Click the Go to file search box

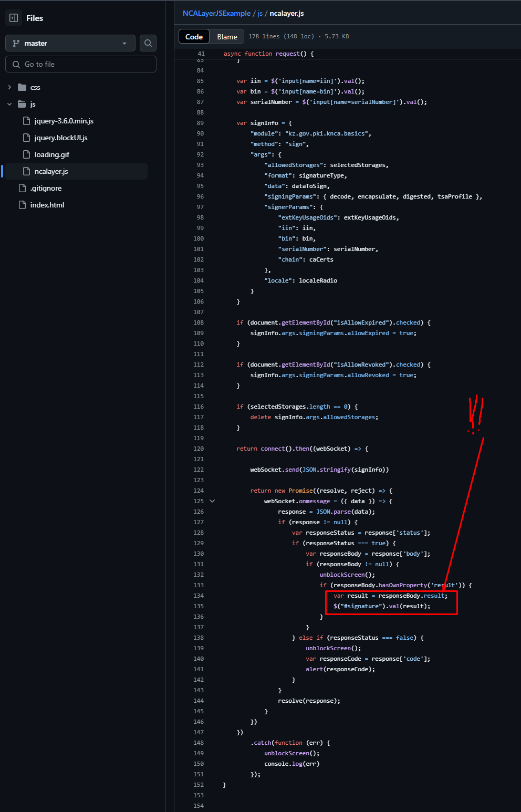(80, 64)
